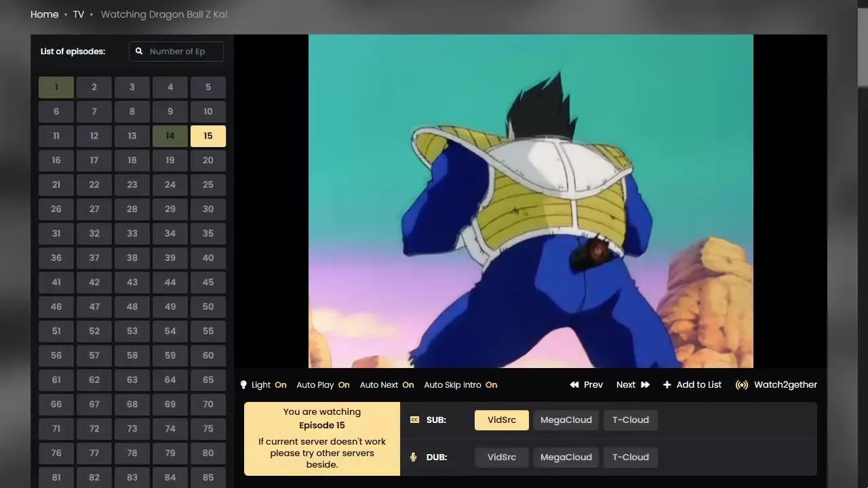This screenshot has height=488, width=868.
Task: Open episode 10
Action: click(x=208, y=112)
